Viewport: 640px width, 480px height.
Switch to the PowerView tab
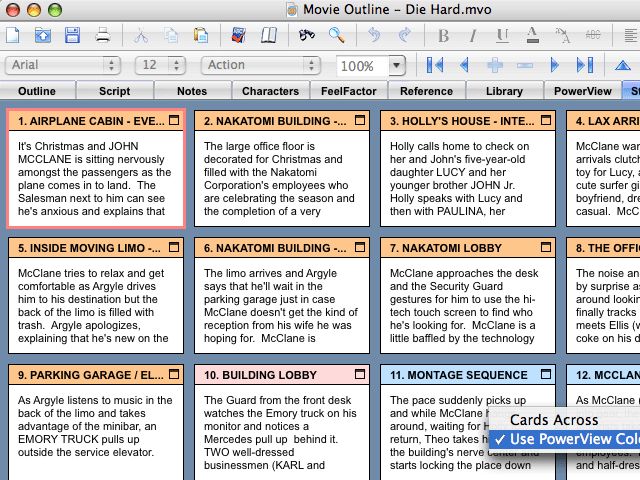point(582,91)
